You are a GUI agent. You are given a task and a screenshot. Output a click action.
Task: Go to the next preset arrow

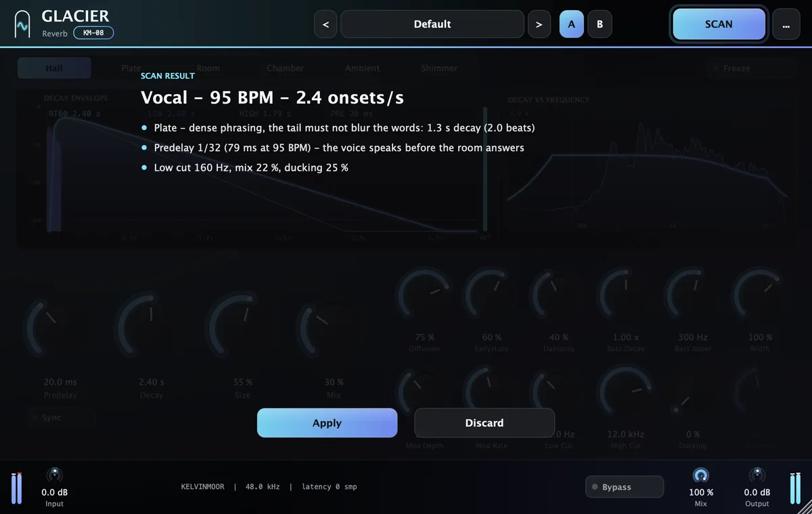(x=539, y=24)
